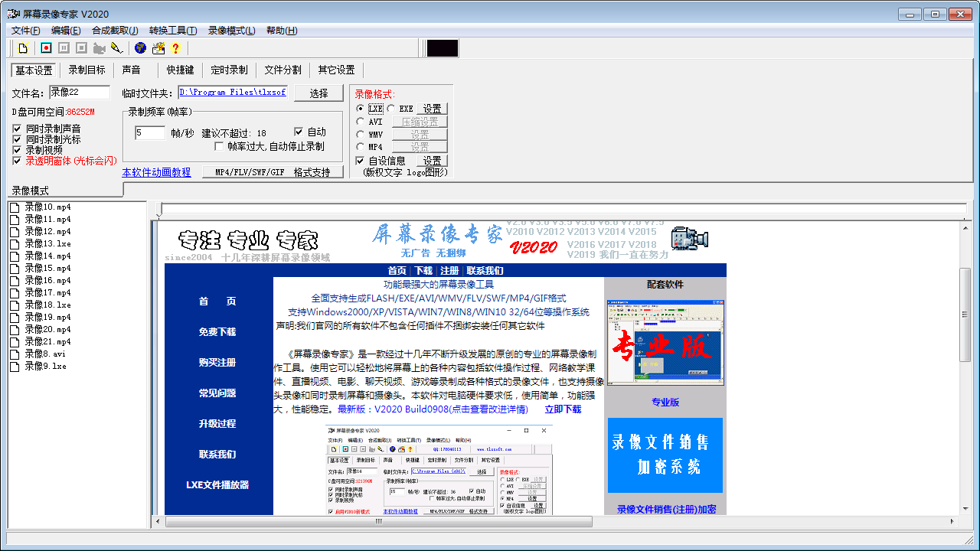Visit the website via the globe icon
This screenshot has height=551, width=980.
coord(139,48)
